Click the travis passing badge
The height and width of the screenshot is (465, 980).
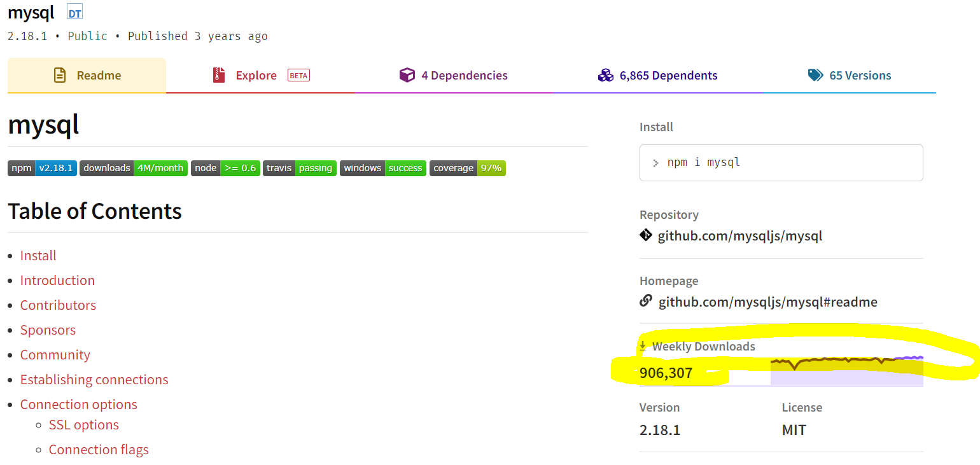[x=300, y=168]
